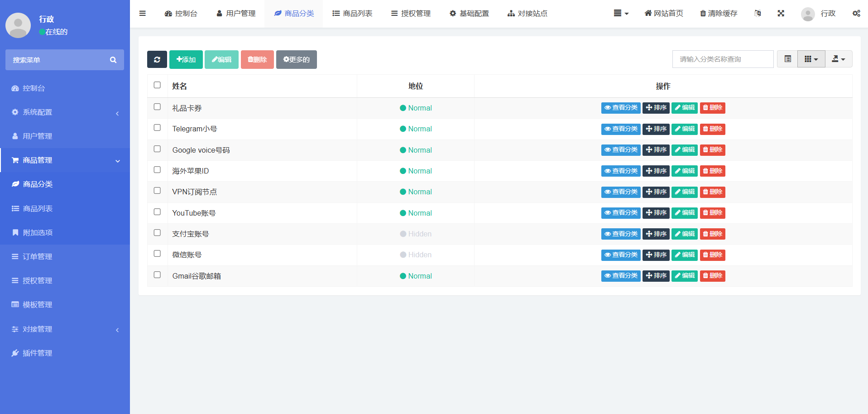Edit the 海外苹果ID category row
The width and height of the screenshot is (868, 414).
[x=685, y=171]
